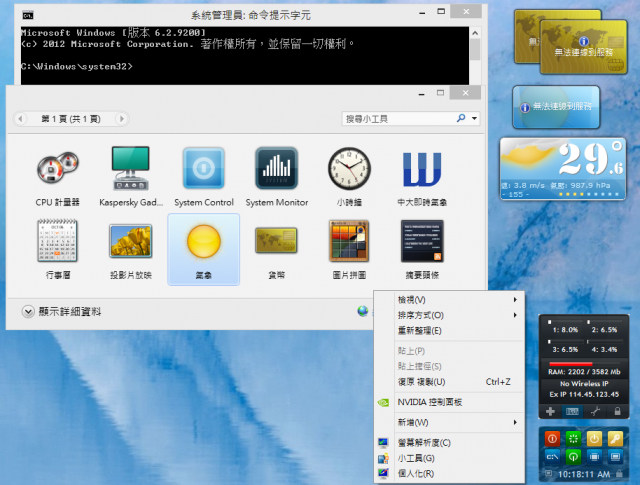Expand 顯示詳細資料 details section
This screenshot has height=485, width=640.
point(61,312)
